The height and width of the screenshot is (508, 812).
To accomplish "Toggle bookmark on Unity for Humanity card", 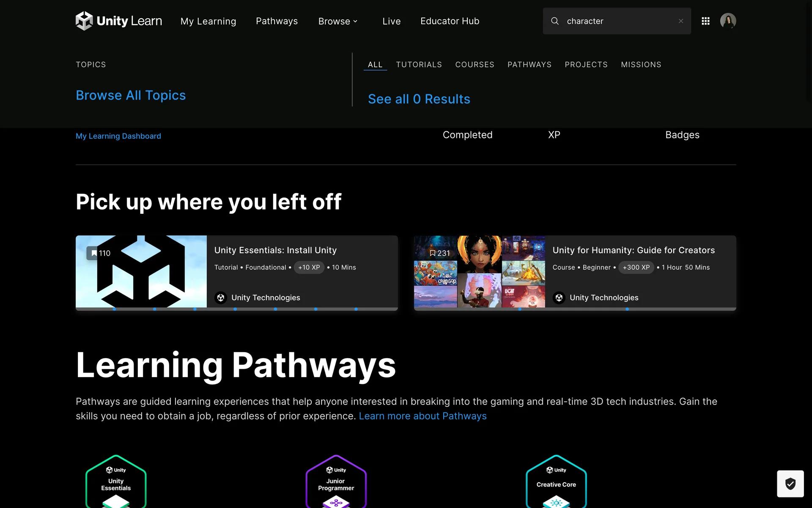I will (432, 253).
